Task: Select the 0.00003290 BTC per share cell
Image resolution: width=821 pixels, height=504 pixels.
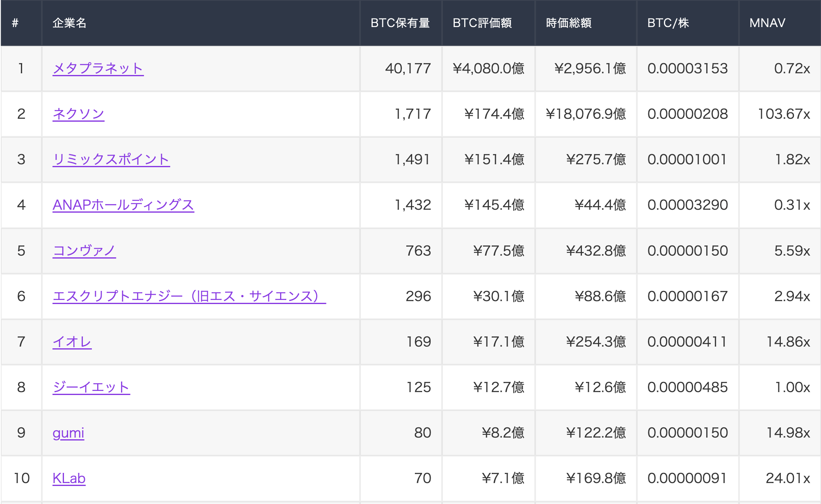Action: [688, 205]
